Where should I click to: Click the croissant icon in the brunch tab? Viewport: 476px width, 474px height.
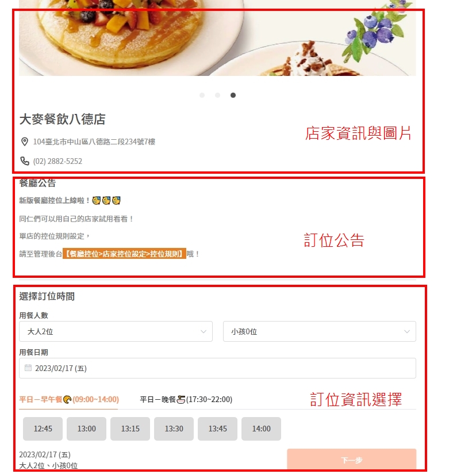(x=67, y=399)
